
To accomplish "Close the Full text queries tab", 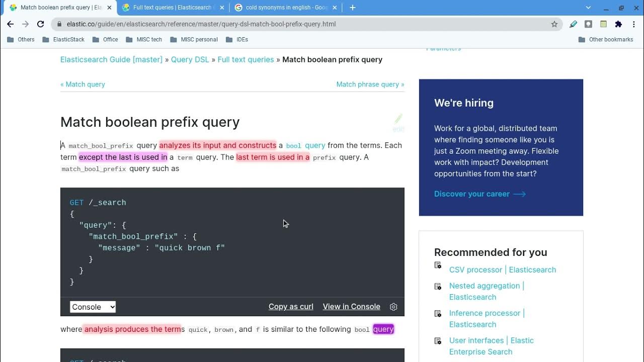I will (x=222, y=8).
